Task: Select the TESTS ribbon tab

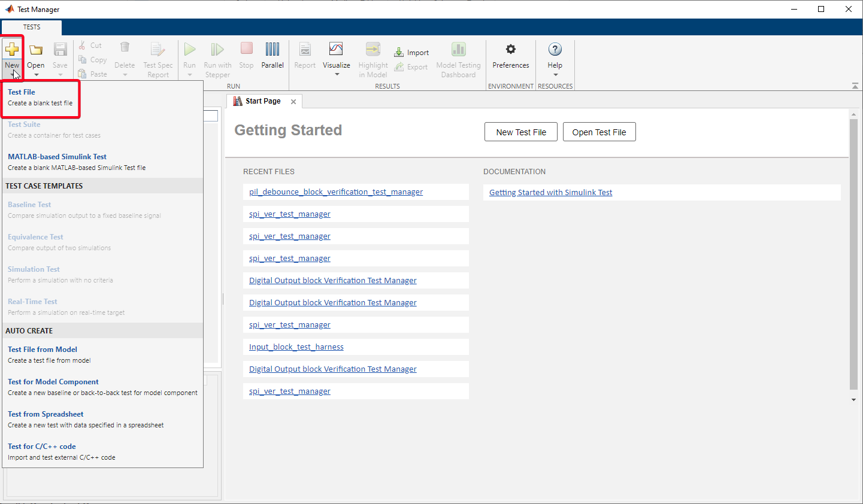Action: tap(32, 27)
